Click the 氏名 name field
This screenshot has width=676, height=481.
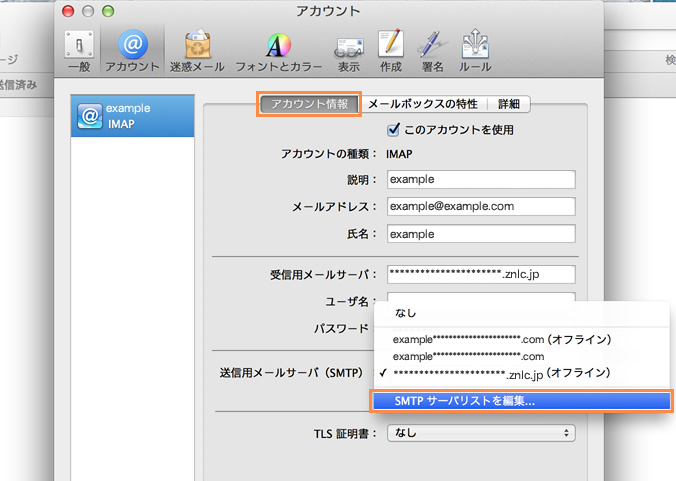481,234
